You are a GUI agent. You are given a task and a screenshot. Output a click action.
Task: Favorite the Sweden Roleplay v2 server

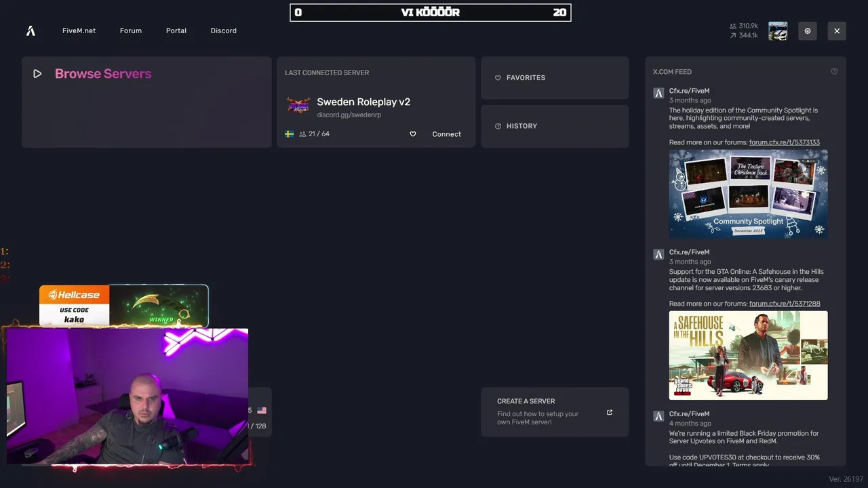(x=412, y=134)
